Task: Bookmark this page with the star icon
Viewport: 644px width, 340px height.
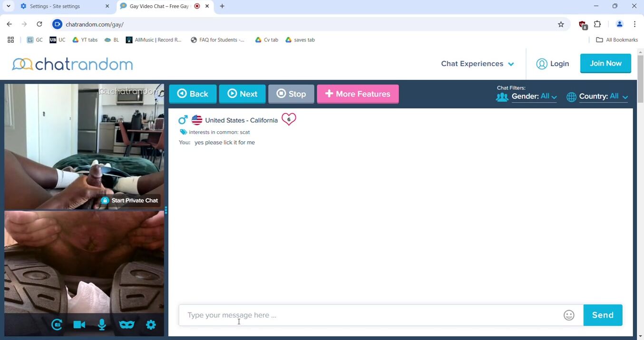Action: pyautogui.click(x=561, y=24)
